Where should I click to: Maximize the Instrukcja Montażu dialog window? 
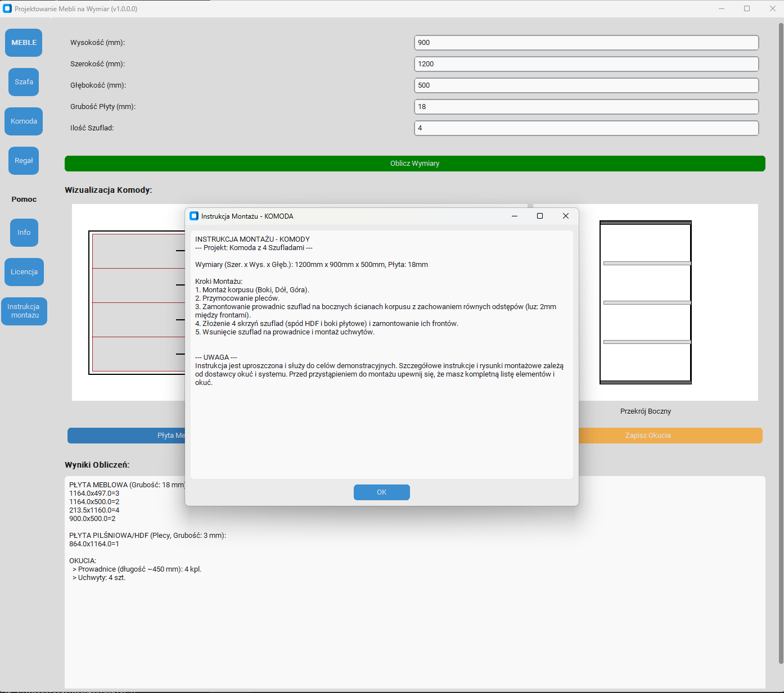coord(540,216)
